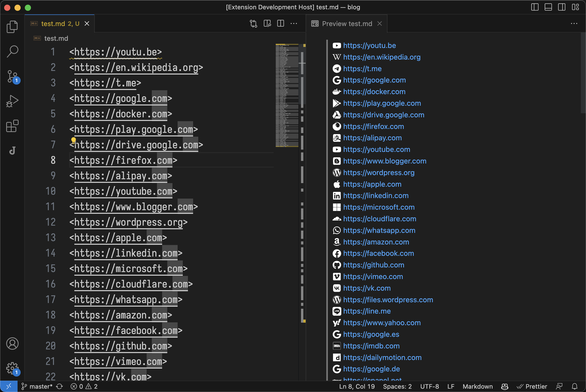
Task: Open preview pane More Actions ellipsis
Action: point(574,24)
